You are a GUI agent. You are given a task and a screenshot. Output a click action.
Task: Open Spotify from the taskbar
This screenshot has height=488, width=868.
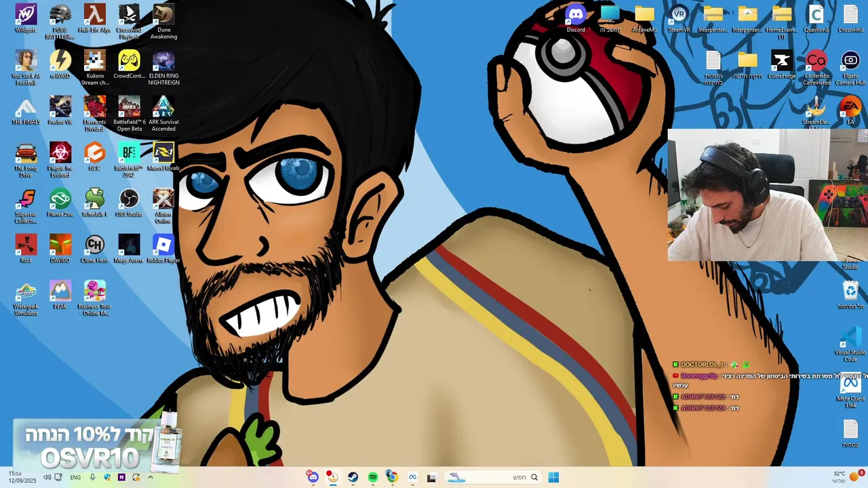point(372,477)
